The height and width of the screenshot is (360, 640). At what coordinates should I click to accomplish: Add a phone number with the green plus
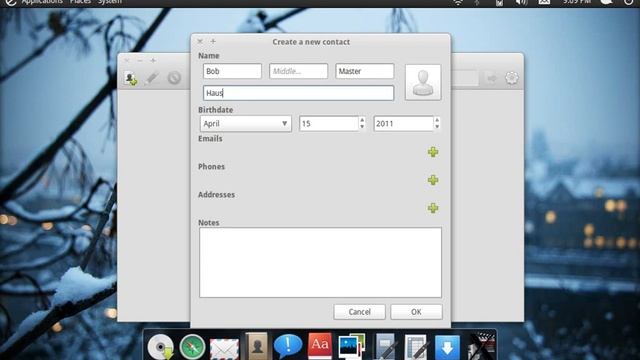(433, 180)
